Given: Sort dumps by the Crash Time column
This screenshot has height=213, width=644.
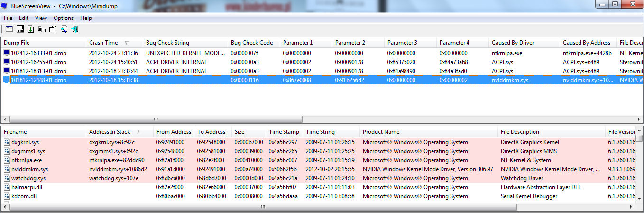Looking at the screenshot, I should pyautogui.click(x=103, y=43).
